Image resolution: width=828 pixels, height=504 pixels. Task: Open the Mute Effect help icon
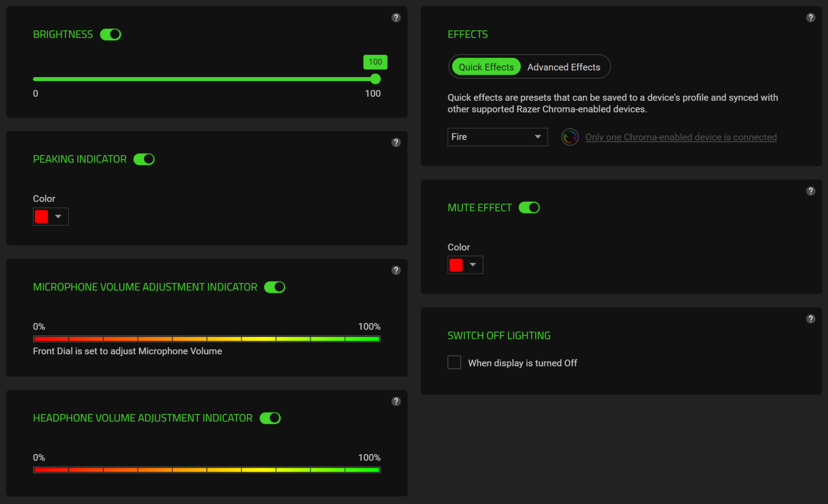pyautogui.click(x=811, y=191)
